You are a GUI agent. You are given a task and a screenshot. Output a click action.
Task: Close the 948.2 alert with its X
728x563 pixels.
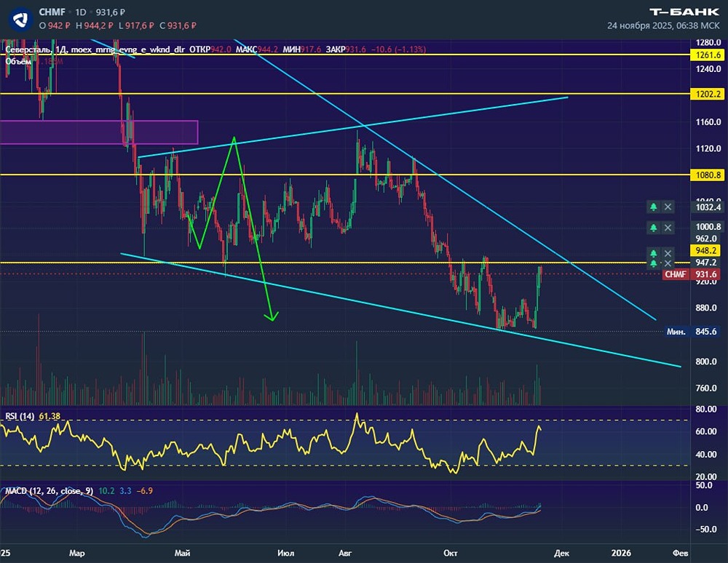[x=668, y=253]
